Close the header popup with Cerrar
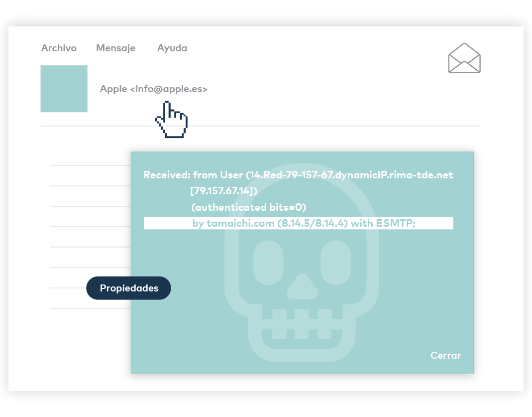The height and width of the screenshot is (417, 532). [x=445, y=355]
